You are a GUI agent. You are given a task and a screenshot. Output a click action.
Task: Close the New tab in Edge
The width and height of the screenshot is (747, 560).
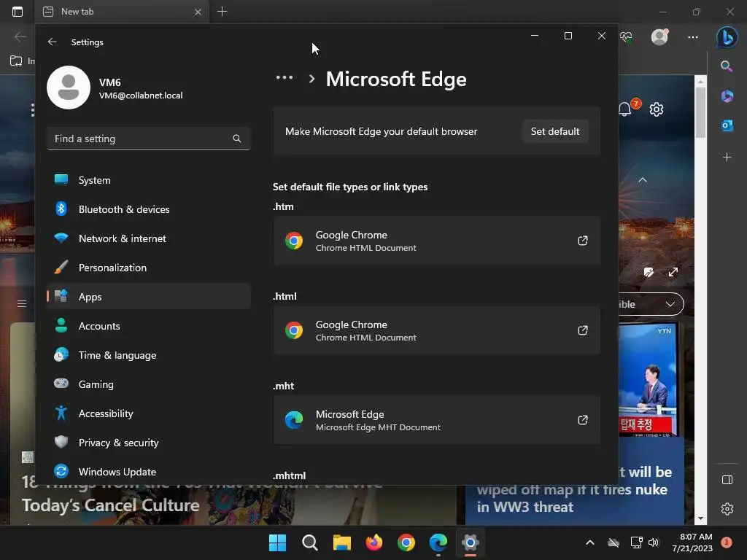(x=198, y=12)
